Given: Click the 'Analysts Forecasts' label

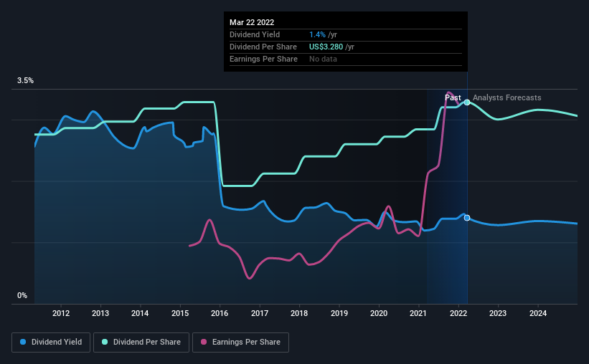Looking at the screenshot, I should pos(506,97).
